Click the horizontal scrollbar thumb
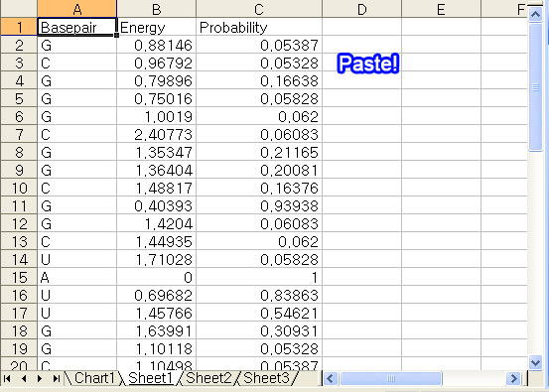The image size is (549, 392). (x=391, y=378)
